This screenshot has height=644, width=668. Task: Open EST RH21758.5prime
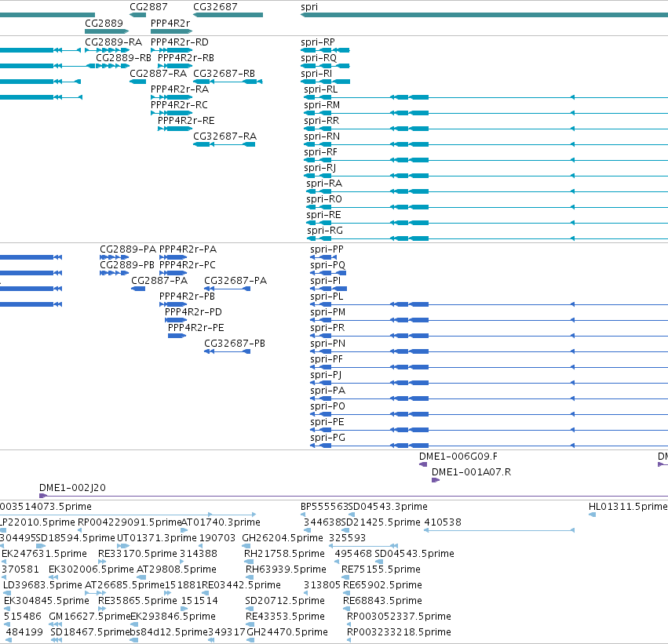point(284,555)
